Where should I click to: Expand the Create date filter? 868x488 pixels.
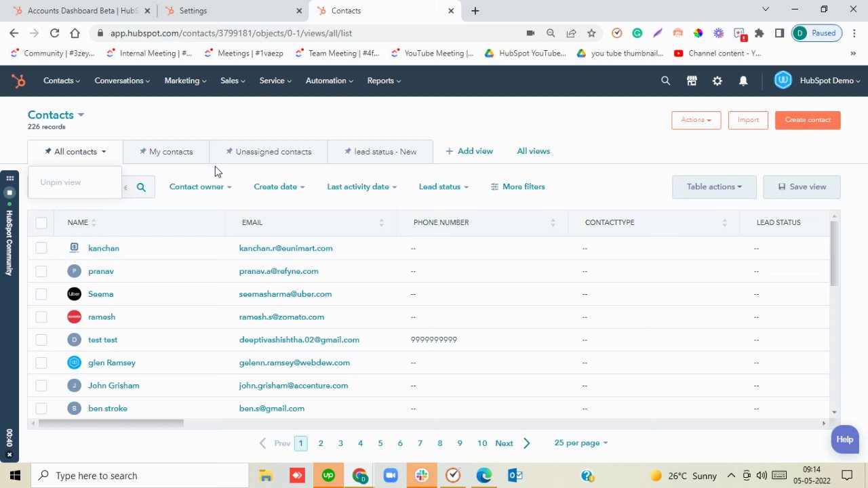point(279,187)
